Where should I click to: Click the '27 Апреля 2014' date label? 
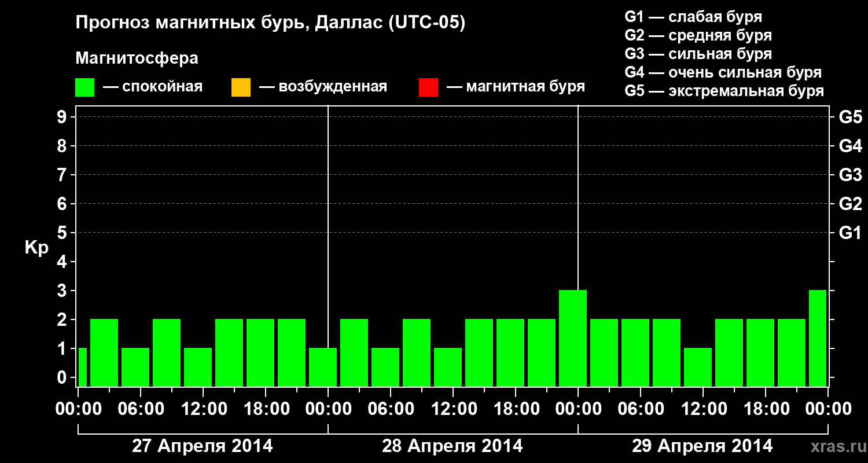(x=203, y=446)
